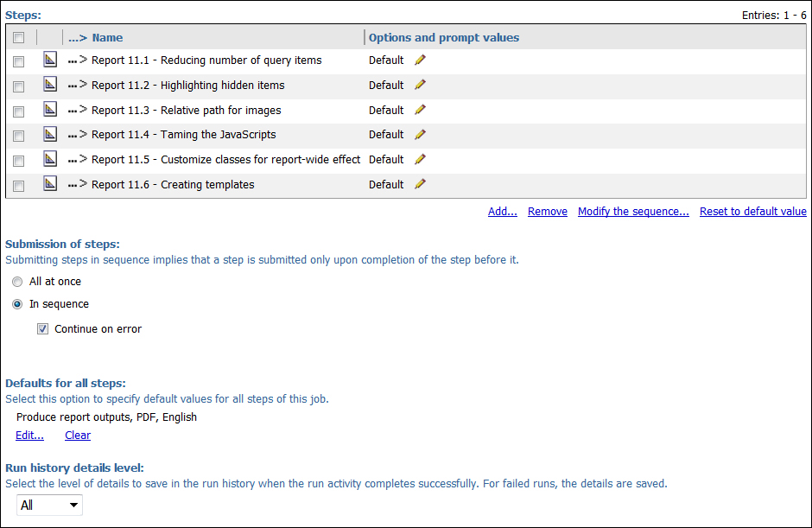The height and width of the screenshot is (528, 812).
Task: Click the pencil edit icon for Report 11.1
Action: click(x=420, y=60)
